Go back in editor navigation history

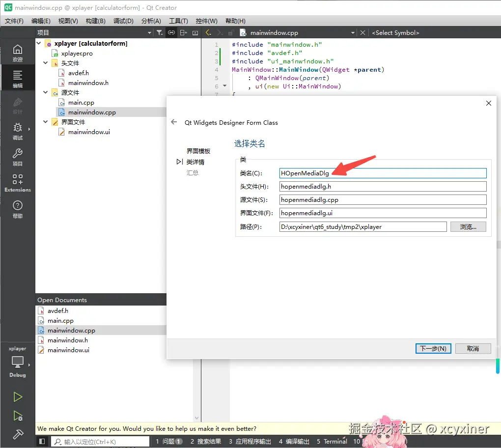pos(208,32)
